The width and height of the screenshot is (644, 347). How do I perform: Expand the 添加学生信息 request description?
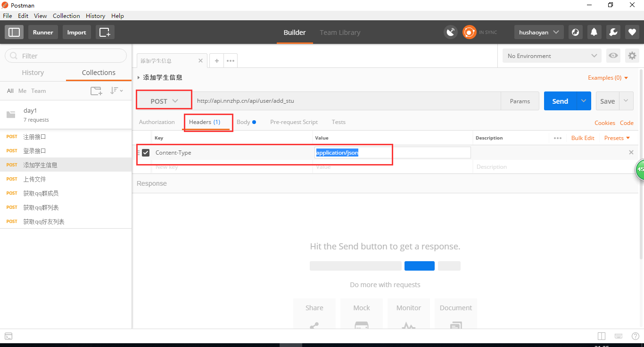coord(139,77)
